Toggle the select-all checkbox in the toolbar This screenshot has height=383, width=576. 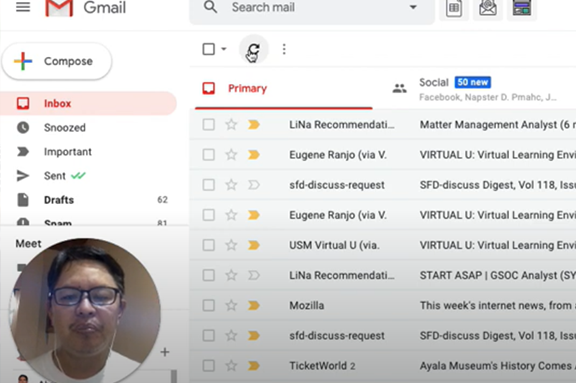pyautogui.click(x=209, y=49)
